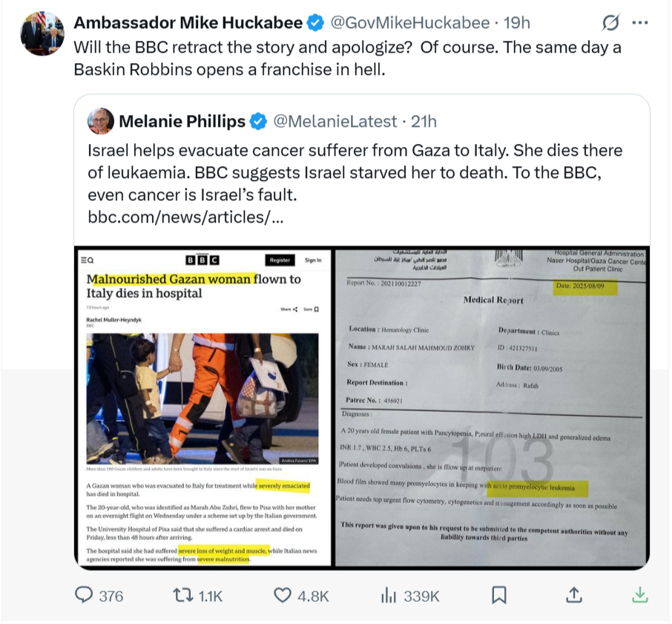Click the Grok slashed-circle icon

click(610, 22)
